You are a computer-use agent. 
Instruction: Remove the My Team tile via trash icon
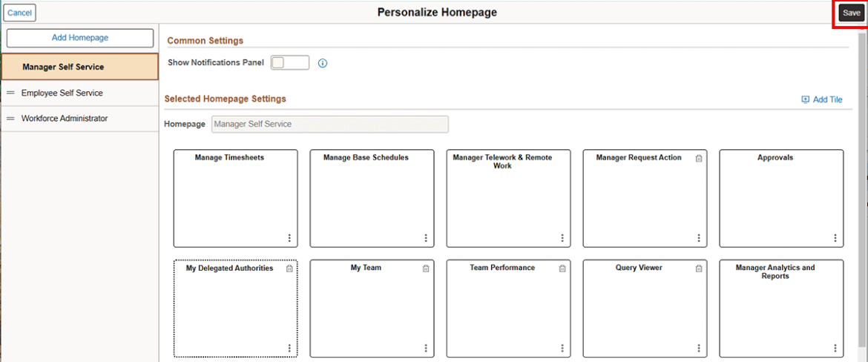[426, 269]
